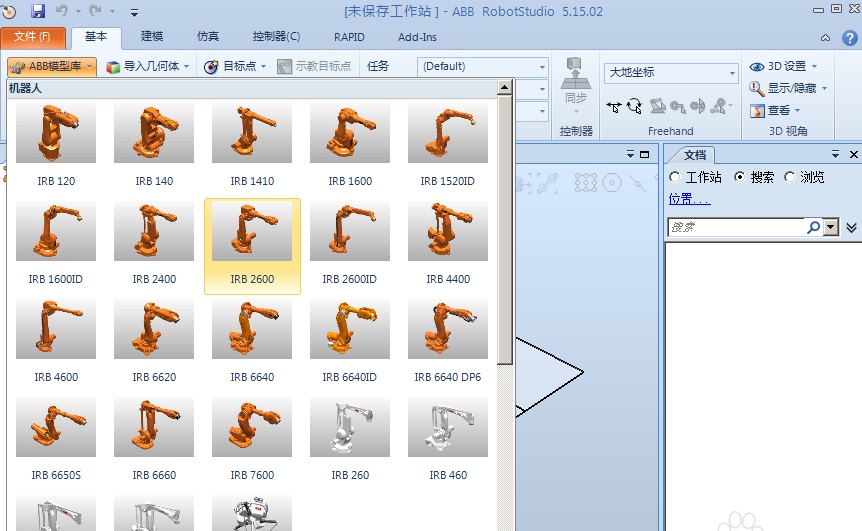Select the 搜索 search radio button
Image resolution: width=862 pixels, height=531 pixels.
[x=739, y=177]
